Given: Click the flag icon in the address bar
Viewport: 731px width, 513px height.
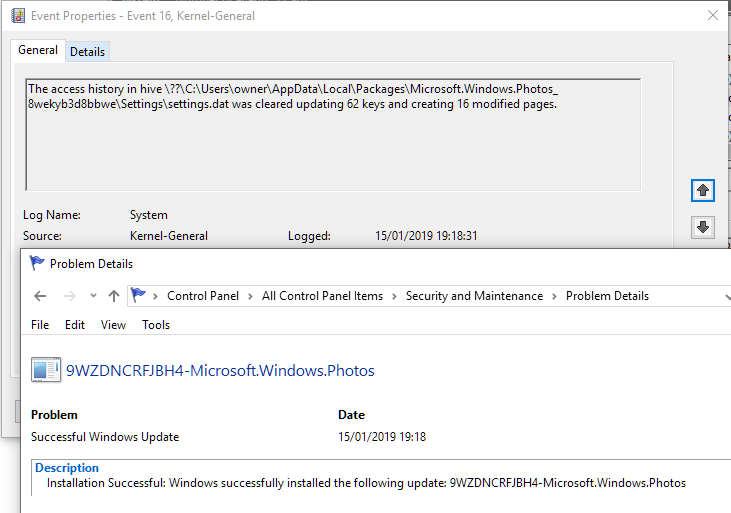Looking at the screenshot, I should [138, 296].
